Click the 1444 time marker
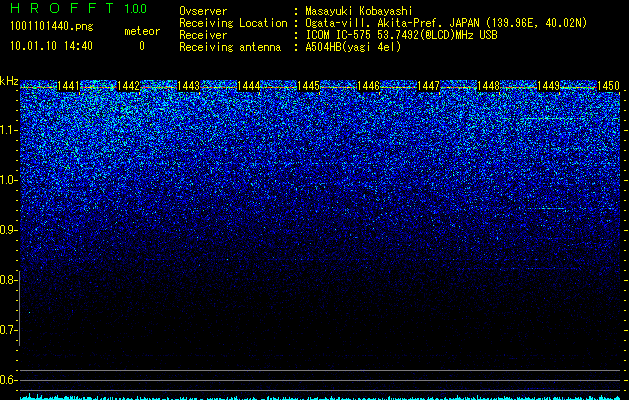 point(249,86)
